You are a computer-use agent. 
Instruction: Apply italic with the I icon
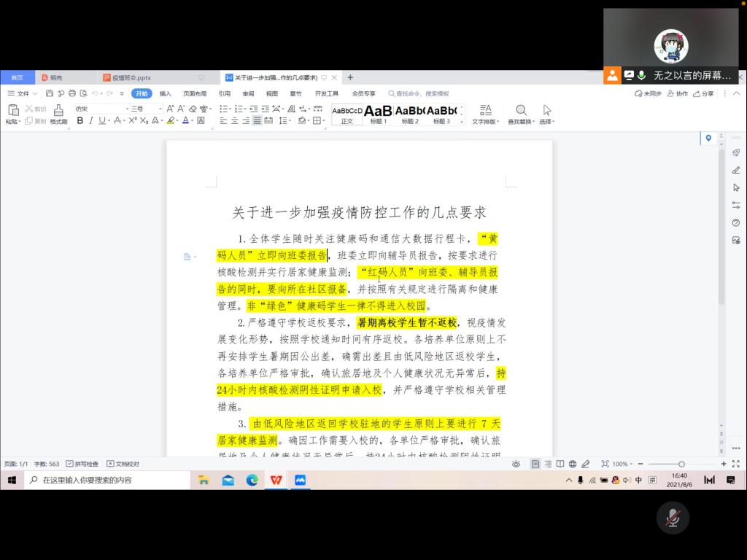tap(91, 121)
